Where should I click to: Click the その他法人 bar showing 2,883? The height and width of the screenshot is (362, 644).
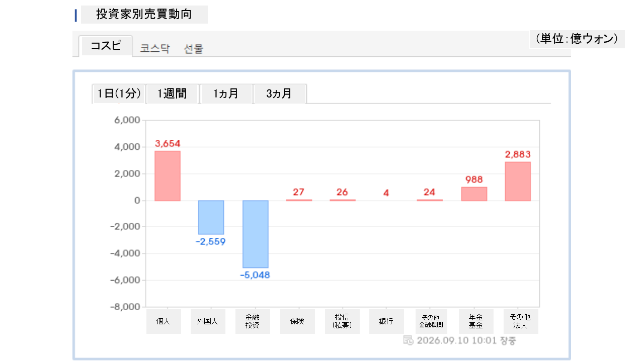(x=518, y=181)
